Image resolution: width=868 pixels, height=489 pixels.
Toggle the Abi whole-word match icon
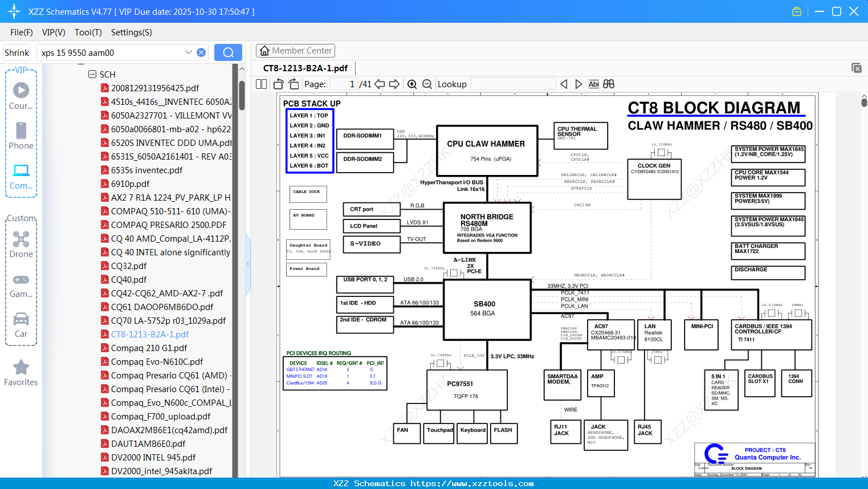593,84
